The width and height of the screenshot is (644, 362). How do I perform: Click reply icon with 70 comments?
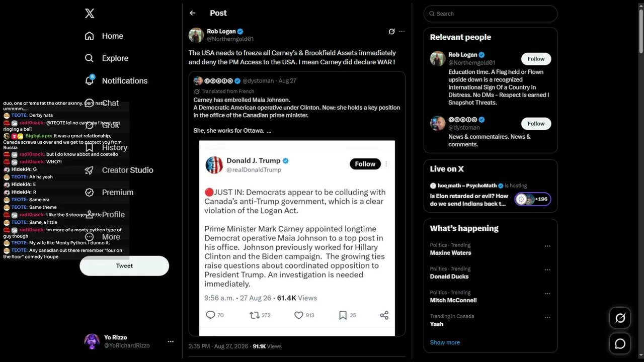(x=210, y=315)
